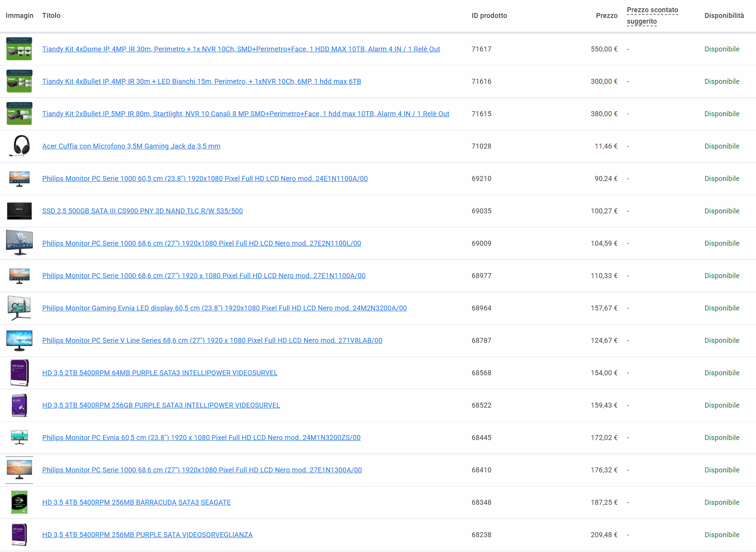Open Acer Cuffia con Microfono link
Screen dimensions: 756x552
coord(131,146)
